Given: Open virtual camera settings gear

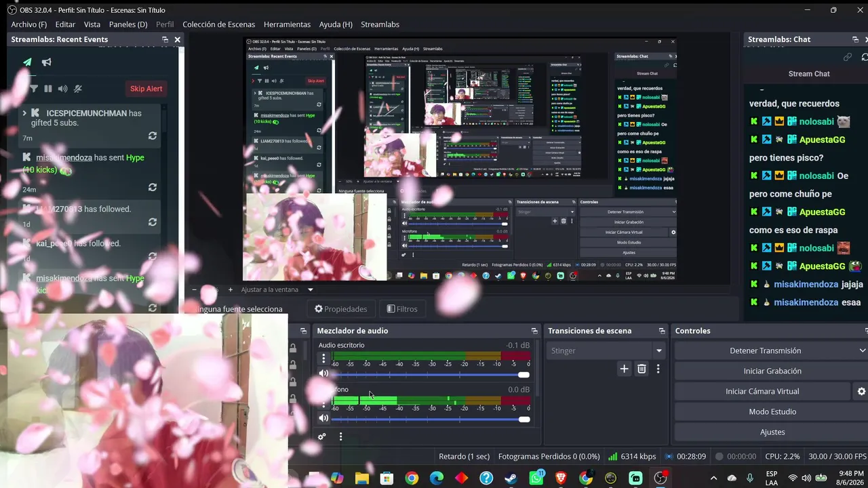Looking at the screenshot, I should pyautogui.click(x=861, y=391).
